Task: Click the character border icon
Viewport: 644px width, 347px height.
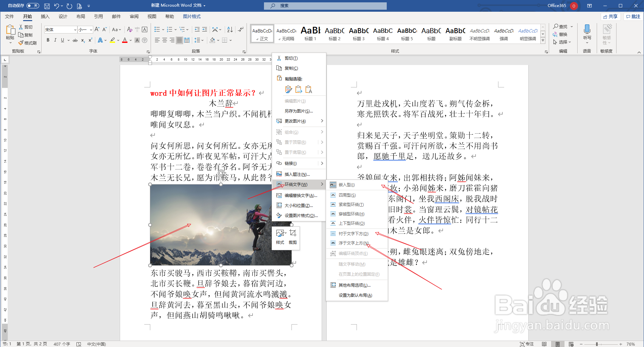Action: 145,29
